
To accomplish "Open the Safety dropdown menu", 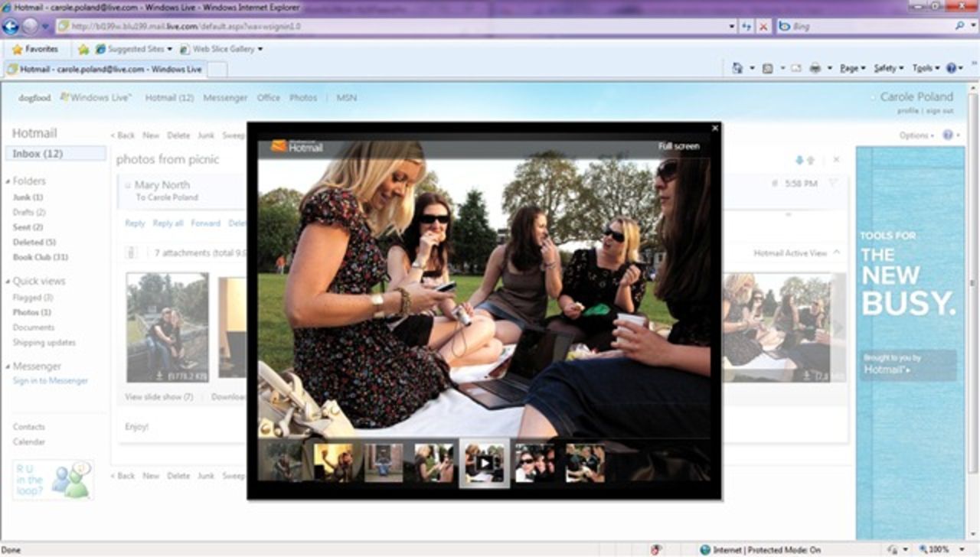I will 889,68.
